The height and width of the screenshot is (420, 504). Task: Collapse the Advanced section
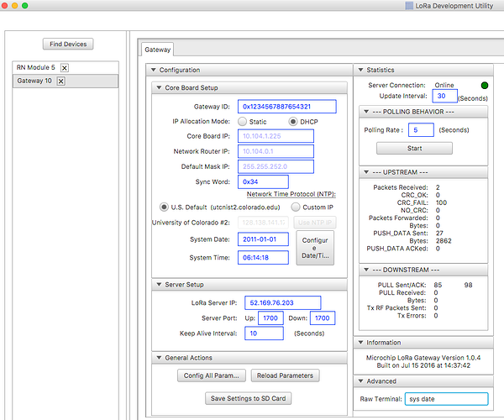360,381
